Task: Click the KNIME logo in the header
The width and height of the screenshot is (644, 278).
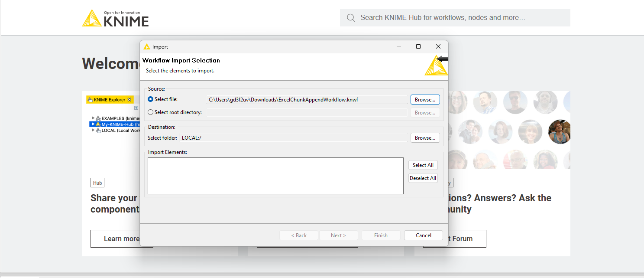Action: [115, 18]
